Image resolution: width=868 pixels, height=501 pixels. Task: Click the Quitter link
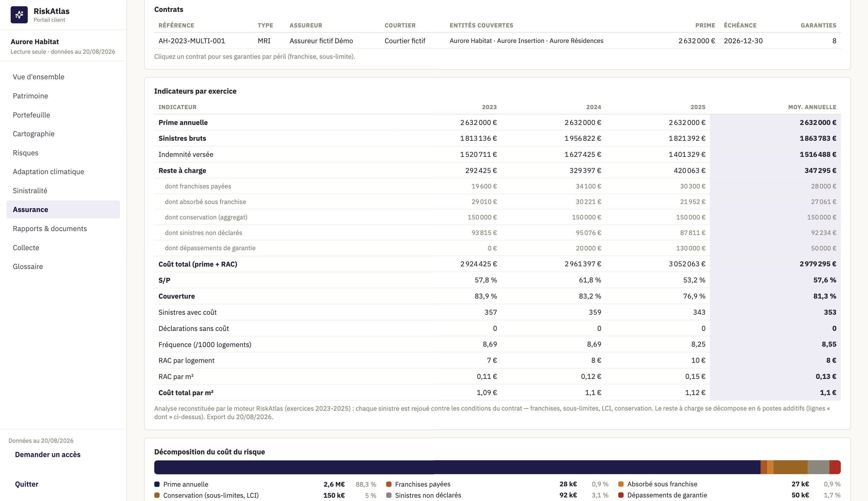click(27, 484)
